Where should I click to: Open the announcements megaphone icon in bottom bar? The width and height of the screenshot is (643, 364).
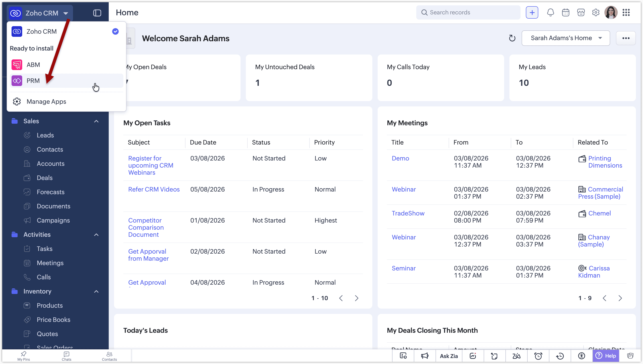pos(425,356)
